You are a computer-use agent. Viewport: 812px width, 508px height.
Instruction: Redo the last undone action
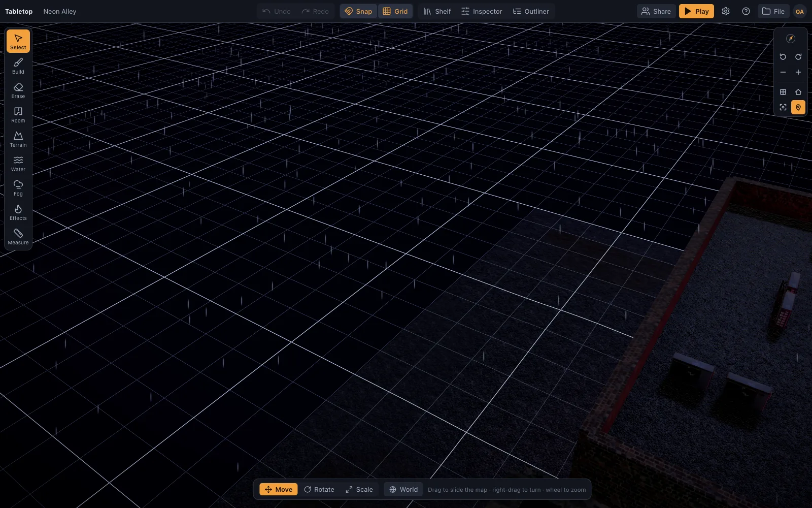tap(315, 11)
